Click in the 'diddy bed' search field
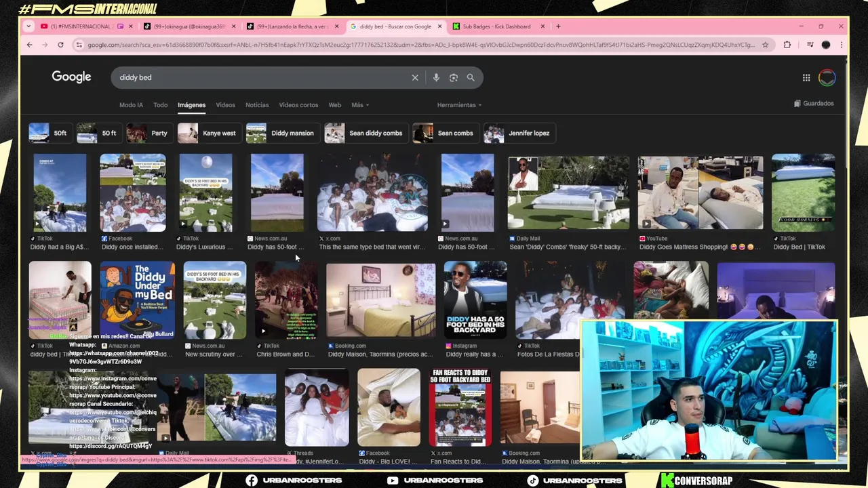Image resolution: width=868 pixels, height=488 pixels. point(261,77)
